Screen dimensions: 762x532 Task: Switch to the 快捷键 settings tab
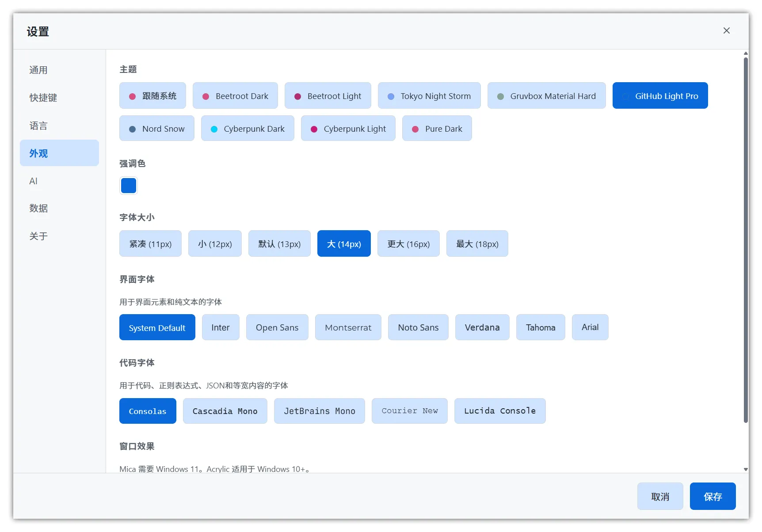tap(43, 98)
